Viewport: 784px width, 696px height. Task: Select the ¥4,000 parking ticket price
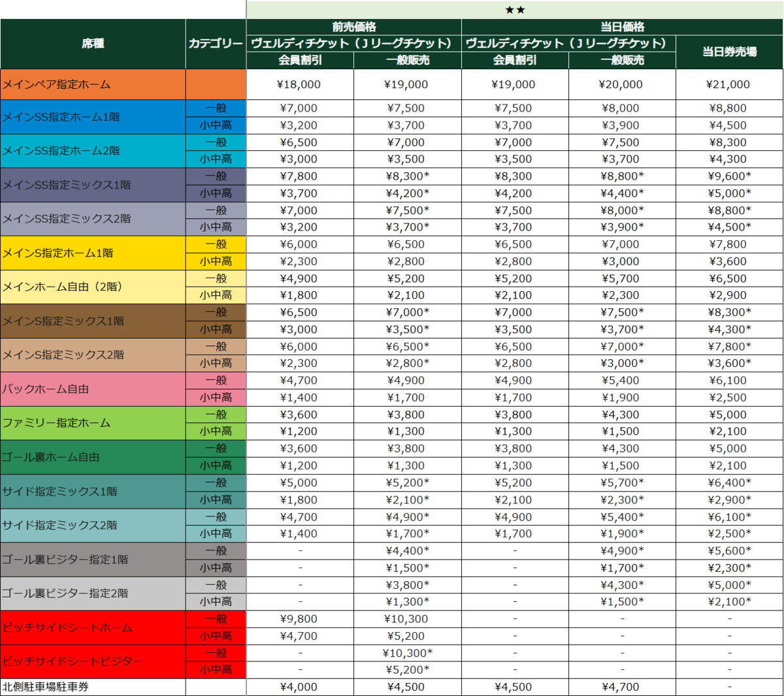300,687
